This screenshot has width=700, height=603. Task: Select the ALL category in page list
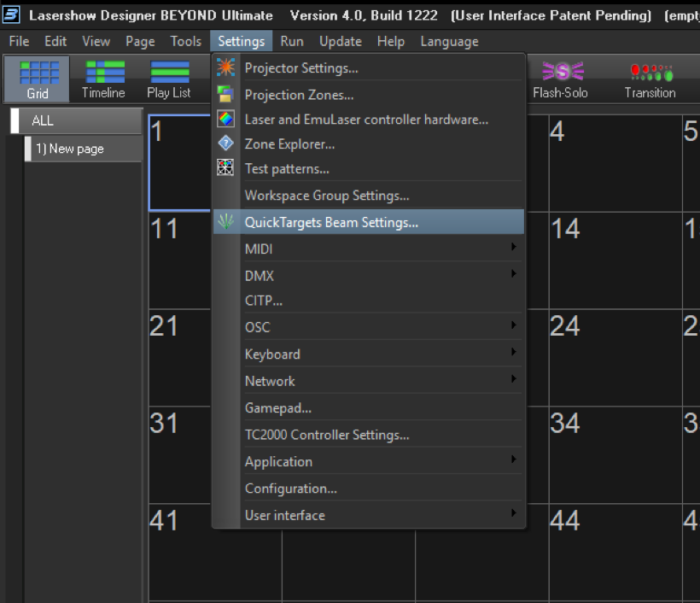click(76, 120)
